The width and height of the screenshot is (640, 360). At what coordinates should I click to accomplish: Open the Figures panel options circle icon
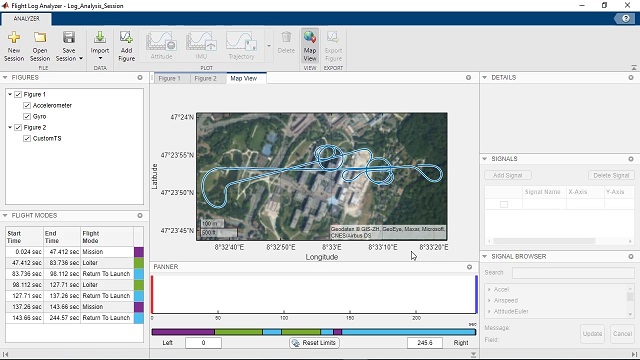[140, 78]
